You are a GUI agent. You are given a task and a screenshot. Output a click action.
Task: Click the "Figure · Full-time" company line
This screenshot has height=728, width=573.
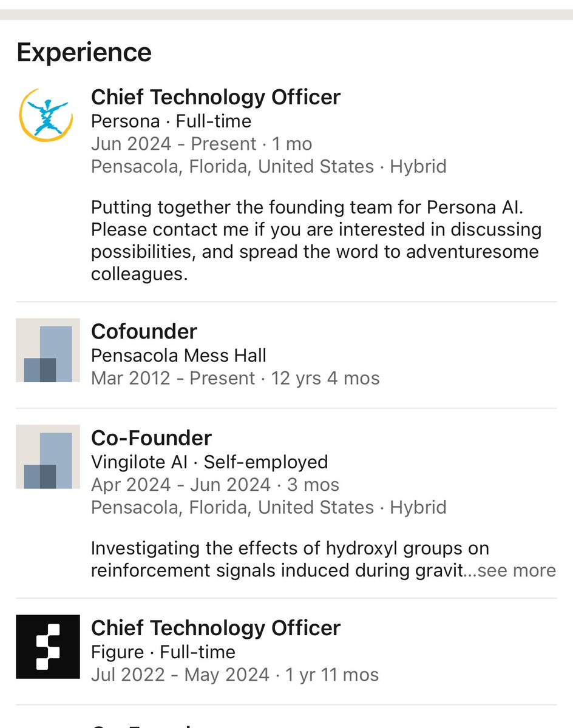tap(163, 652)
